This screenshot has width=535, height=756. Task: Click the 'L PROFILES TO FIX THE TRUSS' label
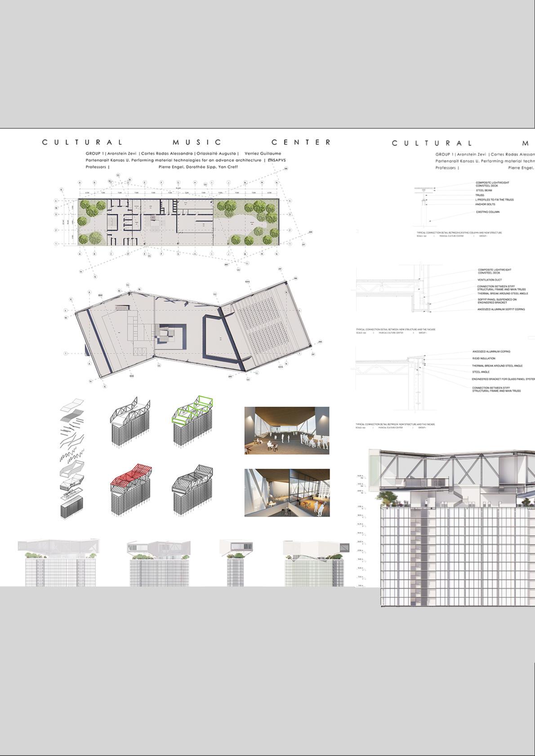point(495,199)
